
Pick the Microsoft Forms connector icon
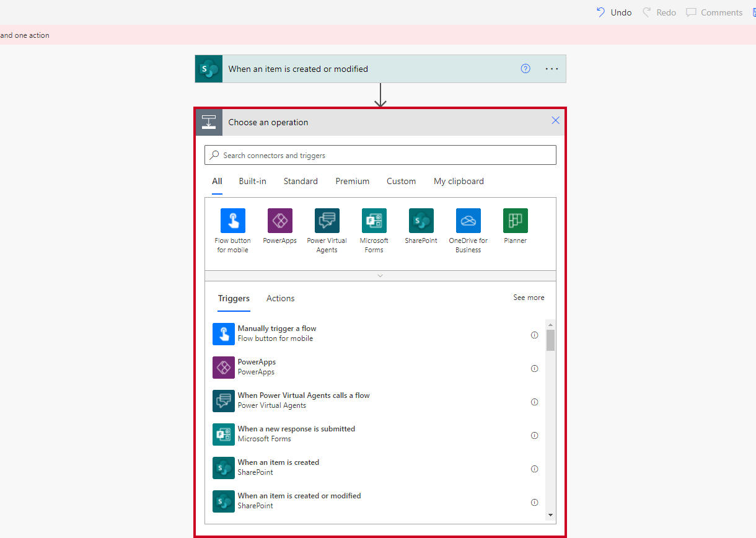point(374,221)
